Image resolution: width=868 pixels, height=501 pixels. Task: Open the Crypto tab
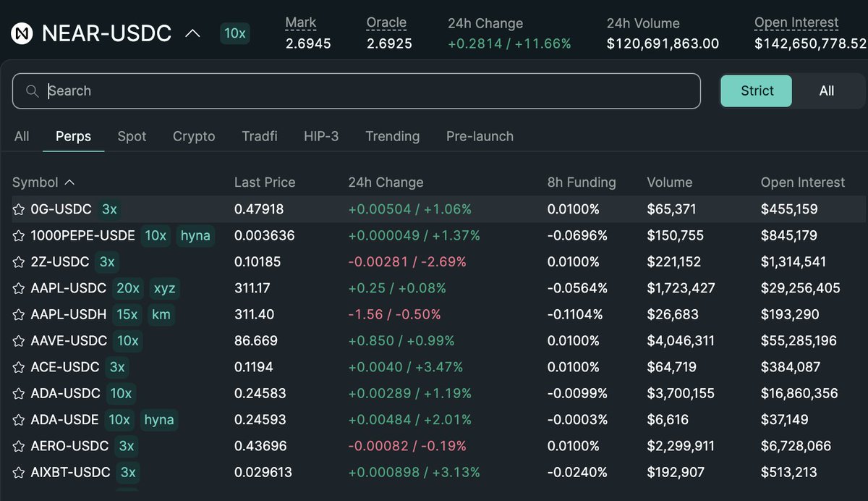click(x=194, y=136)
